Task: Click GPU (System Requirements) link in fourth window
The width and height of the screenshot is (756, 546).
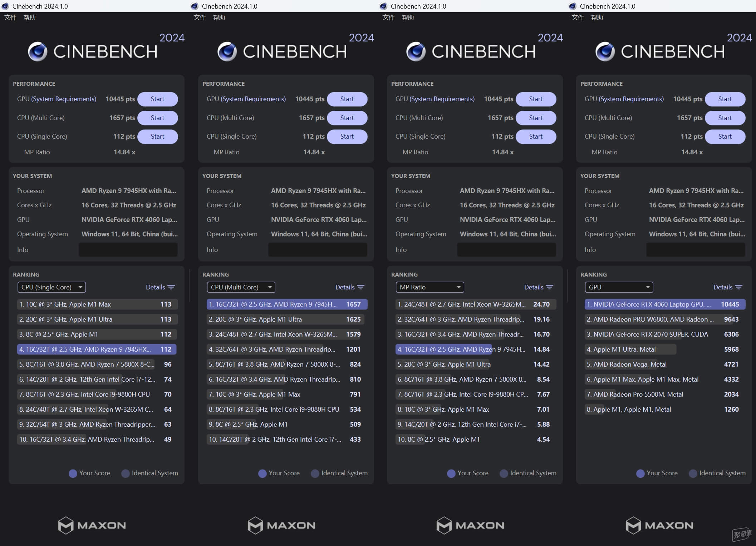Action: 631,99
